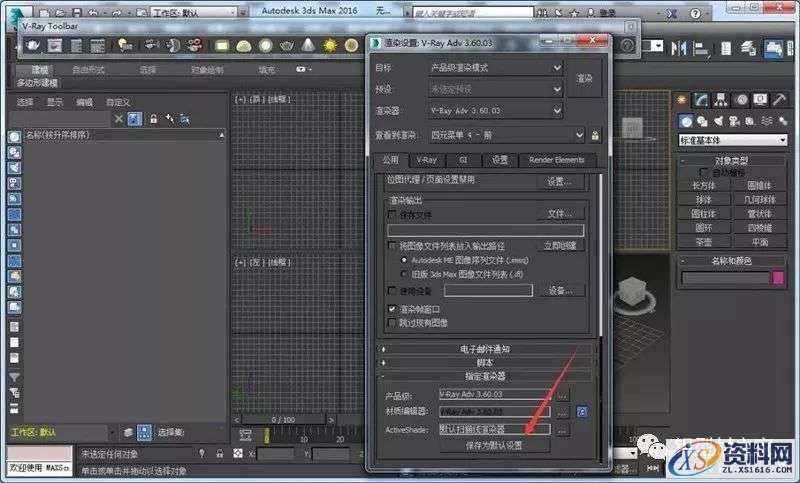Select the Geometry sphere category icon

coord(686,121)
